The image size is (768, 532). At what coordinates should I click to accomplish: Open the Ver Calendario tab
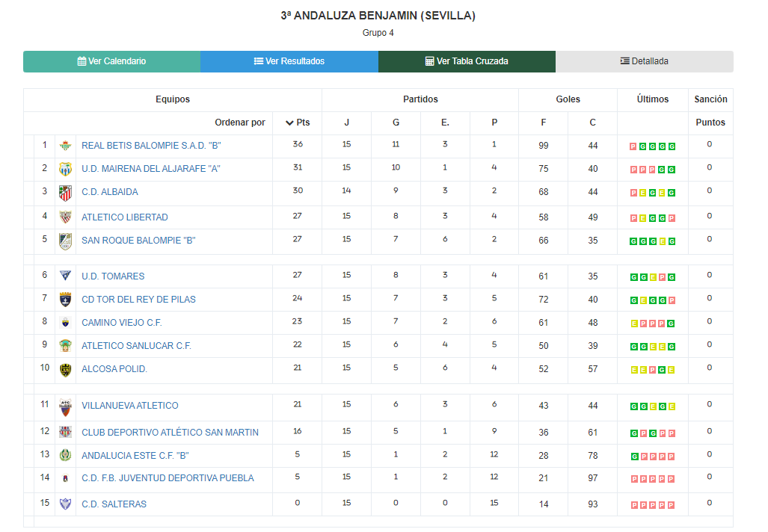click(111, 61)
